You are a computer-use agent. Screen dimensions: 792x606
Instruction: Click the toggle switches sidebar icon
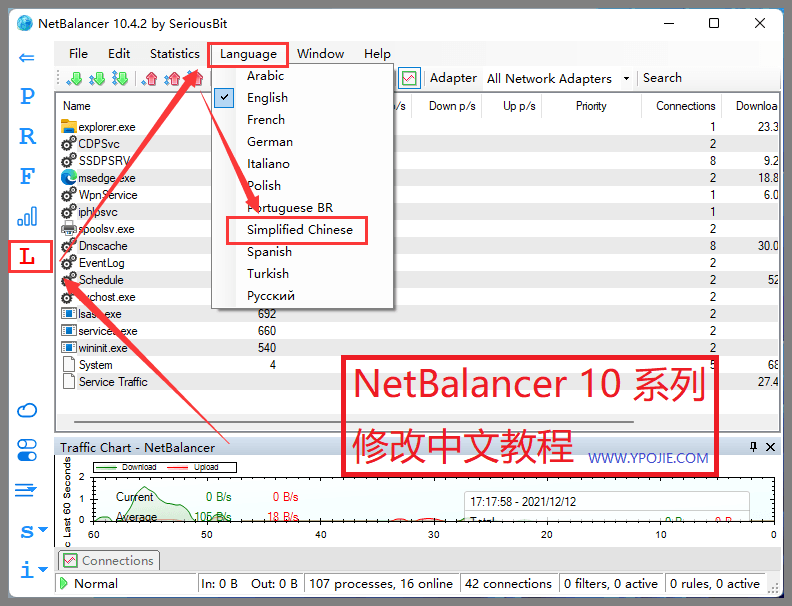(x=27, y=450)
